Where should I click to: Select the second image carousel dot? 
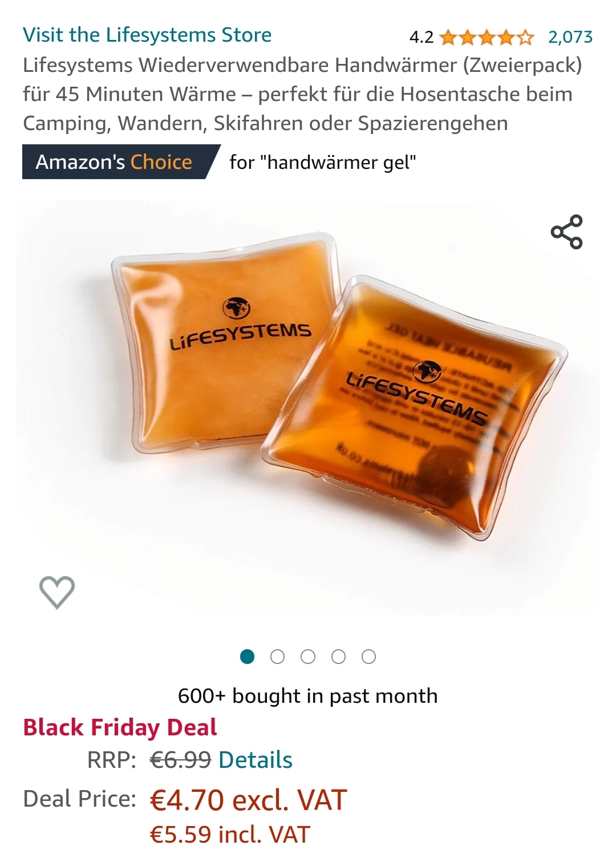coord(278,657)
